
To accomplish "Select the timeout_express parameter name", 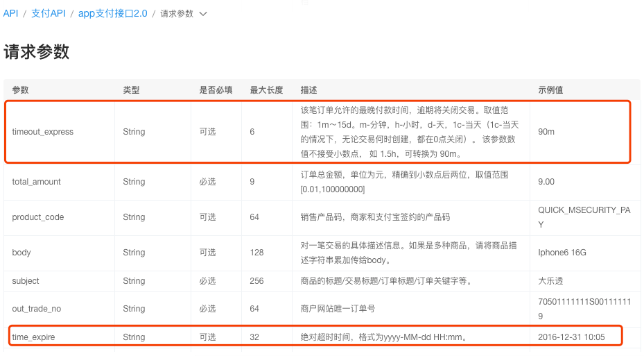I will click(x=43, y=132).
